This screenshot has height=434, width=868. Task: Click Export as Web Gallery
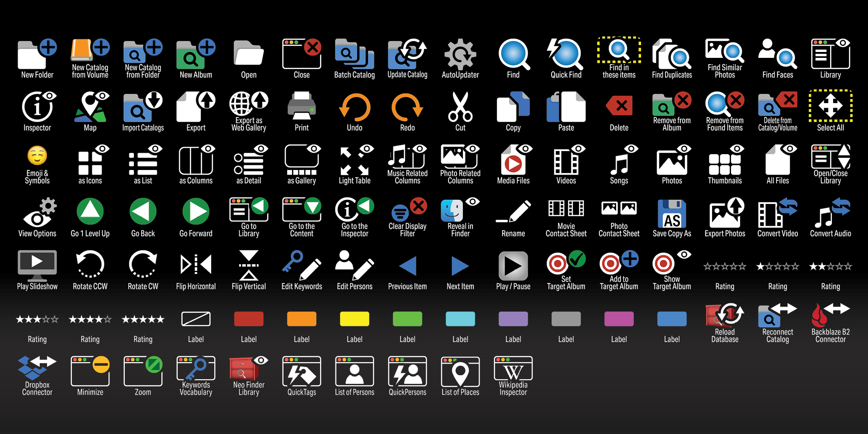(249, 103)
